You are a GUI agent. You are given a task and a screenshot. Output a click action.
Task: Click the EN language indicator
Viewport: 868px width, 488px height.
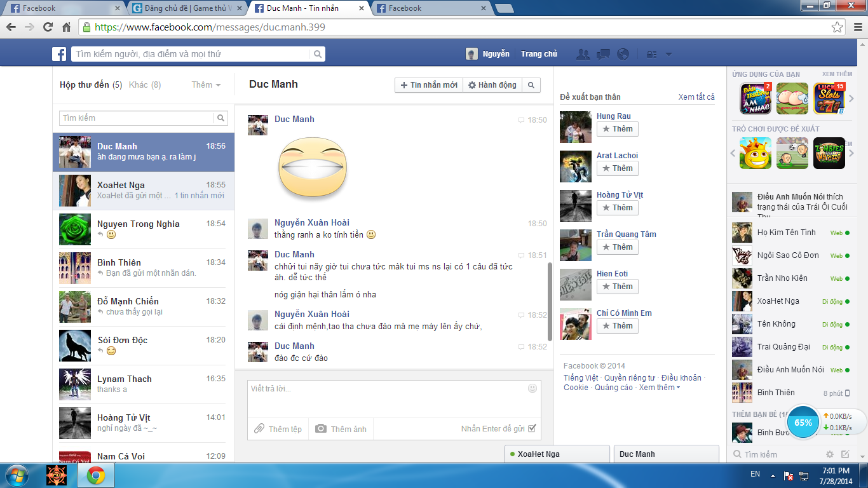(x=755, y=474)
